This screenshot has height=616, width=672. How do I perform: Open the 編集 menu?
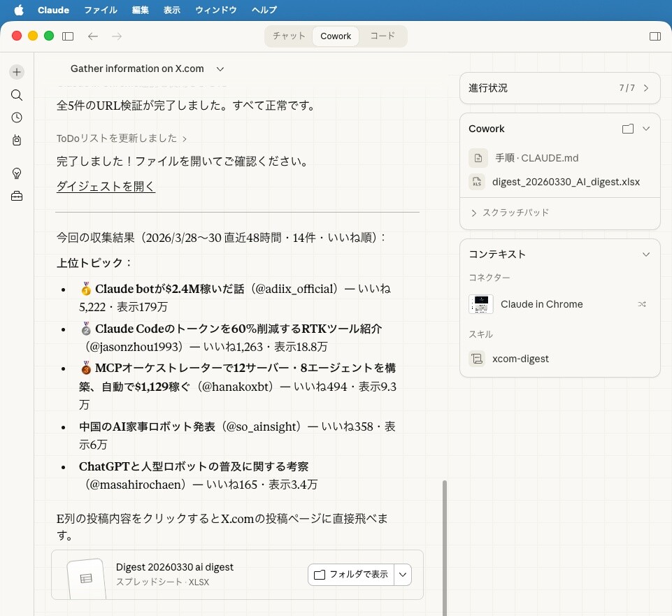pyautogui.click(x=140, y=10)
